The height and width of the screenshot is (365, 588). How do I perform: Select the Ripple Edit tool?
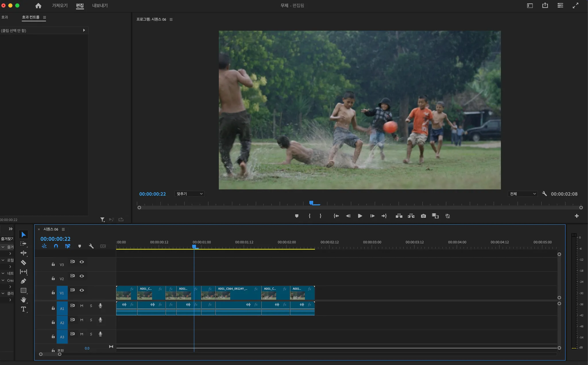pyautogui.click(x=24, y=253)
